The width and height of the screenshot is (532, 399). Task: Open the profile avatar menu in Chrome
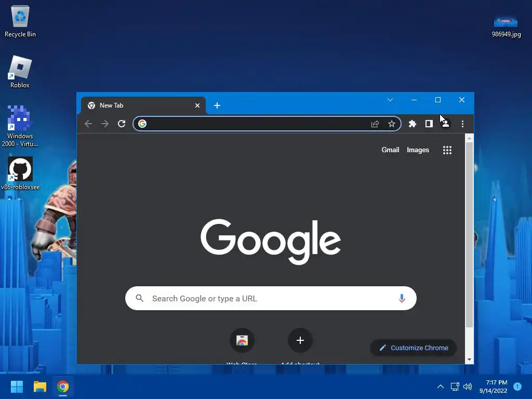[x=445, y=124]
